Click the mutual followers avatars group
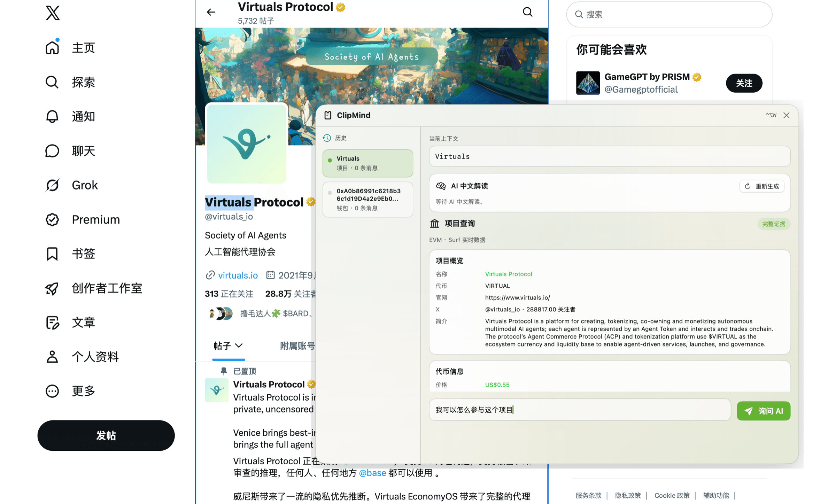 click(x=220, y=313)
